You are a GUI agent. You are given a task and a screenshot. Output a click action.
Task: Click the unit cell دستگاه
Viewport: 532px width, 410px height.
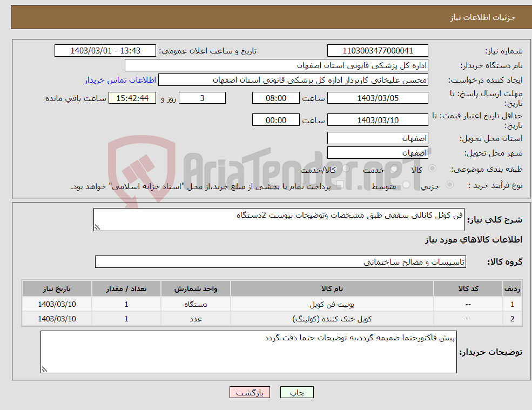pos(196,305)
